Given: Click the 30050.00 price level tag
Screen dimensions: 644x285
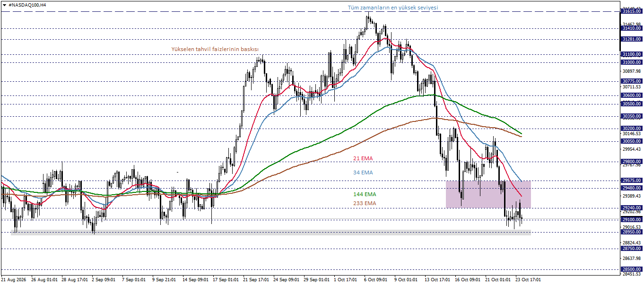Looking at the screenshot, I should point(632,141).
